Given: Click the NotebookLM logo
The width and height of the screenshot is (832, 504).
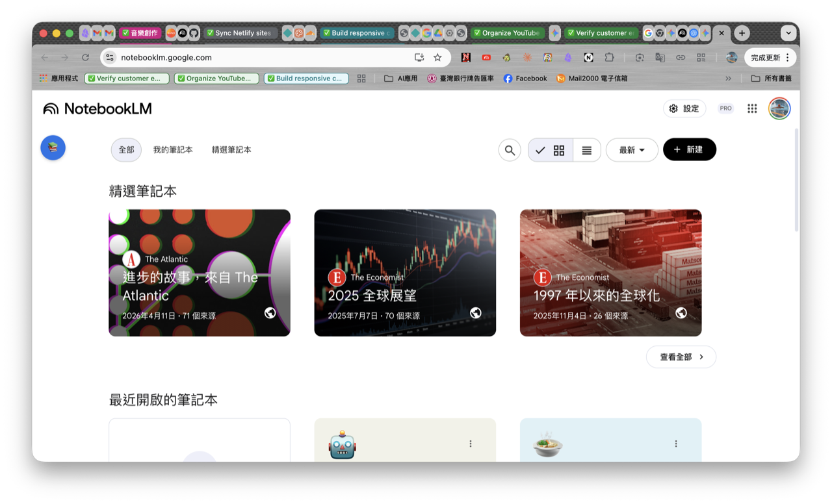Looking at the screenshot, I should click(97, 108).
